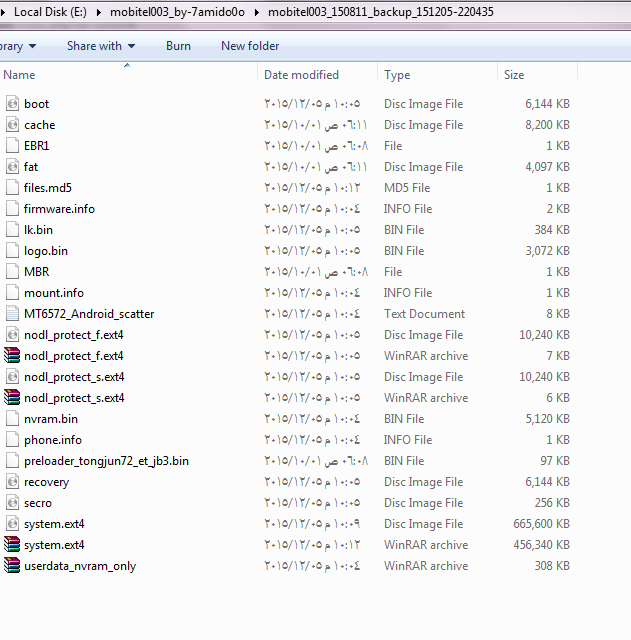Click the nvram.bin file icon

click(x=13, y=419)
